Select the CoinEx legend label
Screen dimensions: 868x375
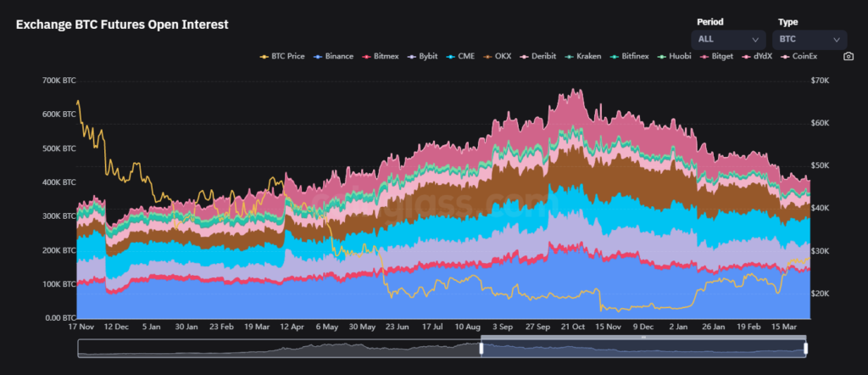[804, 56]
